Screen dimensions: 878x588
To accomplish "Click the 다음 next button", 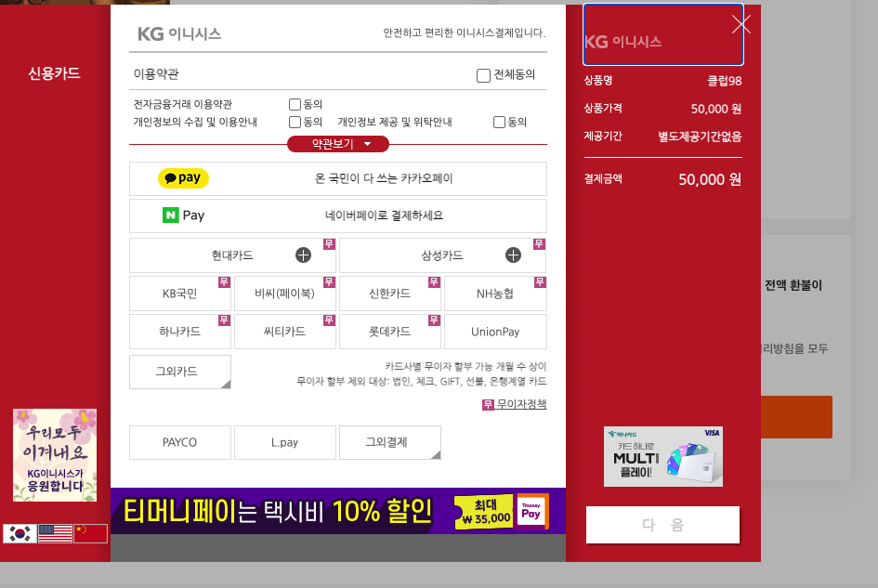I will click(x=663, y=525).
